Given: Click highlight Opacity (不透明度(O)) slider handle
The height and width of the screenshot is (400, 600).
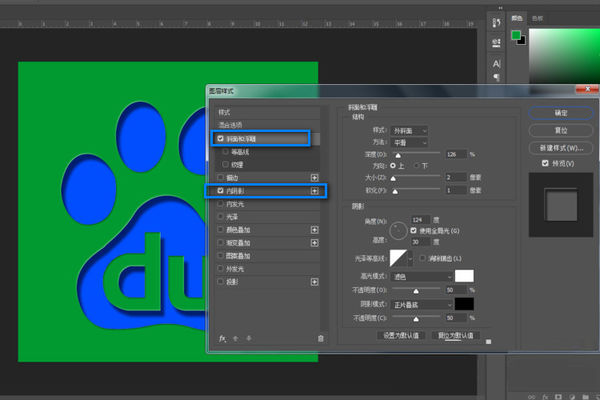Looking at the screenshot, I should pyautogui.click(x=416, y=291).
